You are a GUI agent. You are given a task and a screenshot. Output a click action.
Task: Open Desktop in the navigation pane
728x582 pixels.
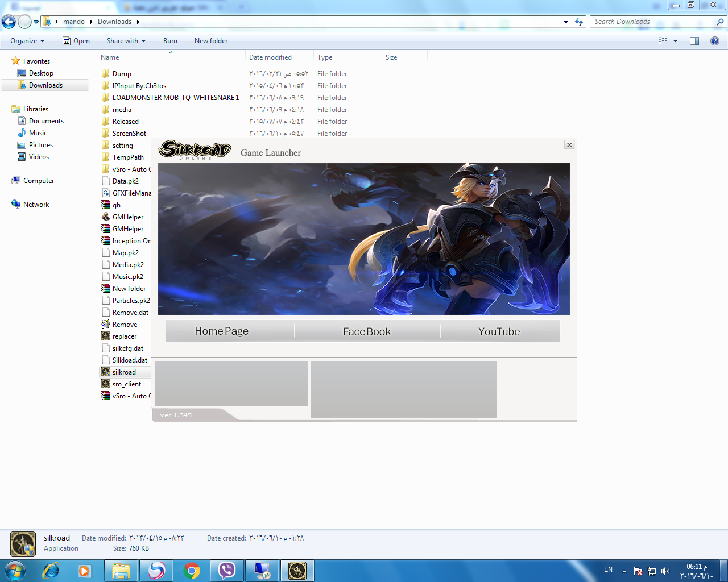tap(41, 73)
